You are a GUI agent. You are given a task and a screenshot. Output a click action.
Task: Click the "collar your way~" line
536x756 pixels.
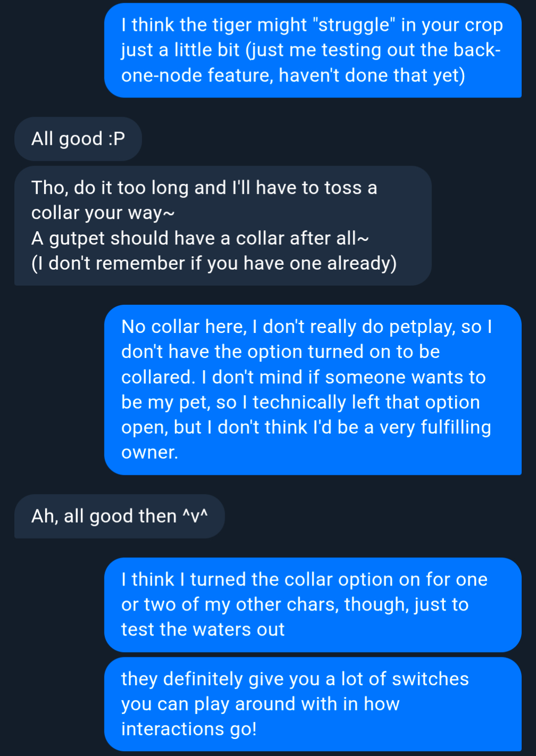coord(103,213)
